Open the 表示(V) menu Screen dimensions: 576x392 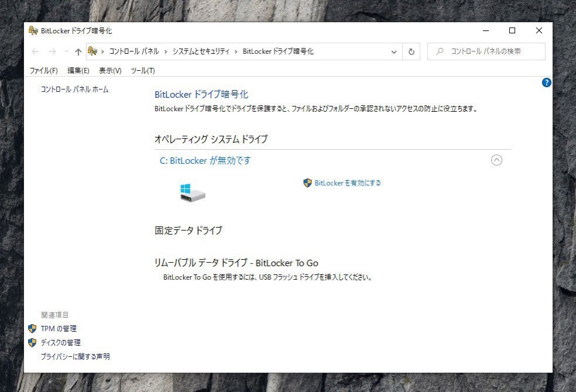[x=110, y=70]
